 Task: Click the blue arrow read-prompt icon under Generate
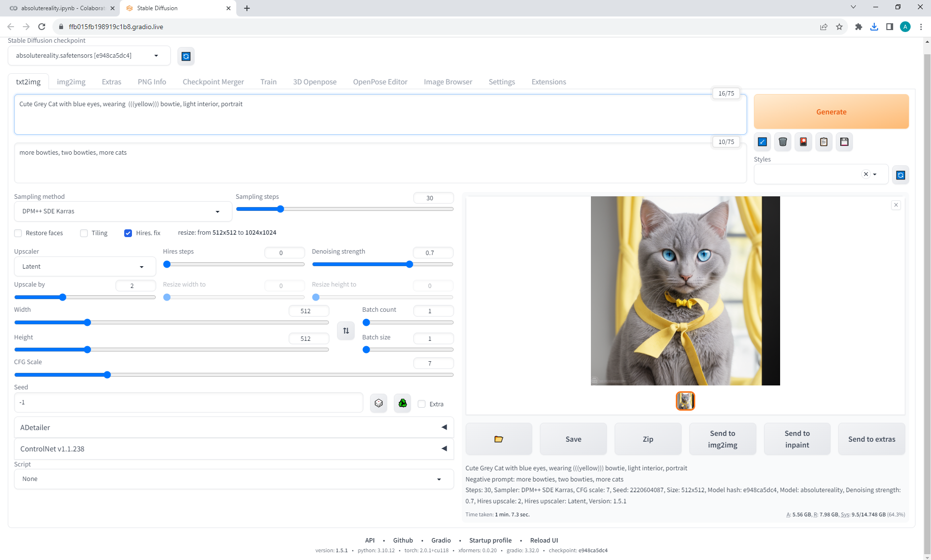tap(762, 142)
